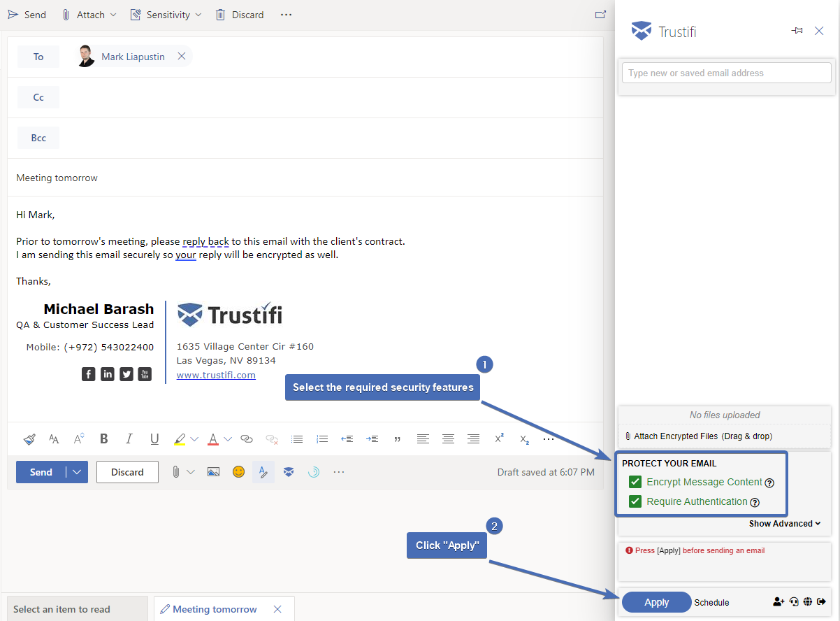This screenshot has width=840, height=621.
Task: Click the LinkedIn icon in the signature
Action: tap(108, 374)
